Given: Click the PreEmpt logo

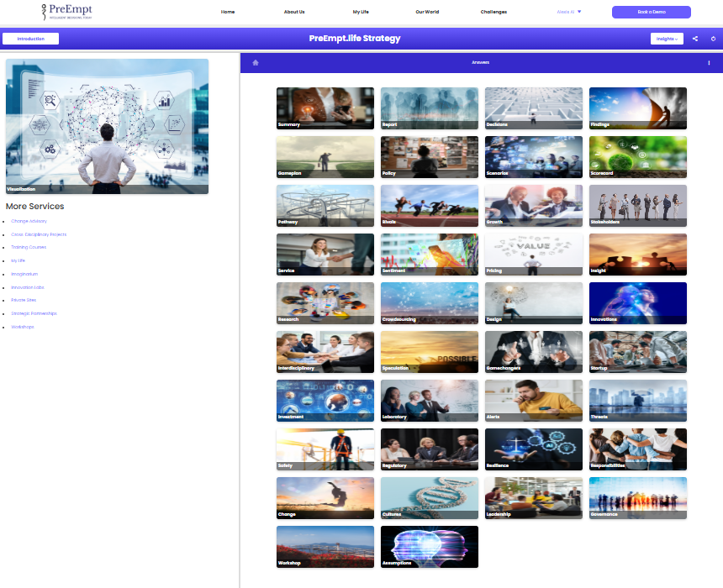Looking at the screenshot, I should 66,12.
